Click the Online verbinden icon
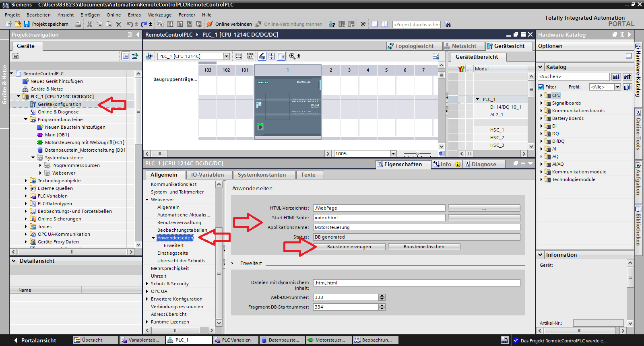 click(209, 24)
